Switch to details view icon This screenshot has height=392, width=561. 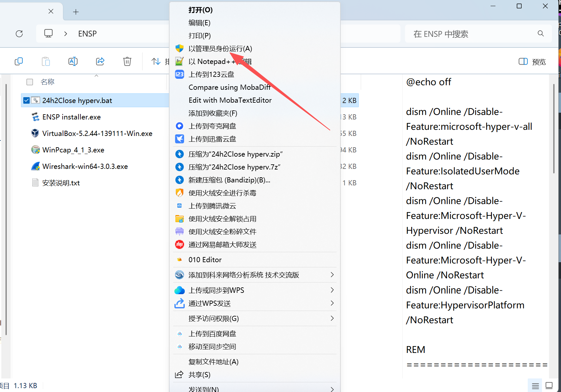(535, 386)
